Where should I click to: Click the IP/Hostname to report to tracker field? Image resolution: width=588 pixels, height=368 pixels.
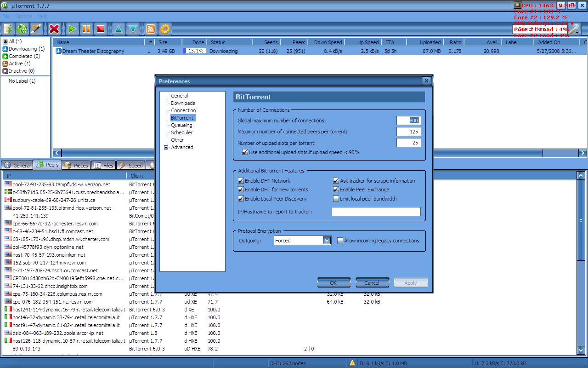[x=376, y=212]
